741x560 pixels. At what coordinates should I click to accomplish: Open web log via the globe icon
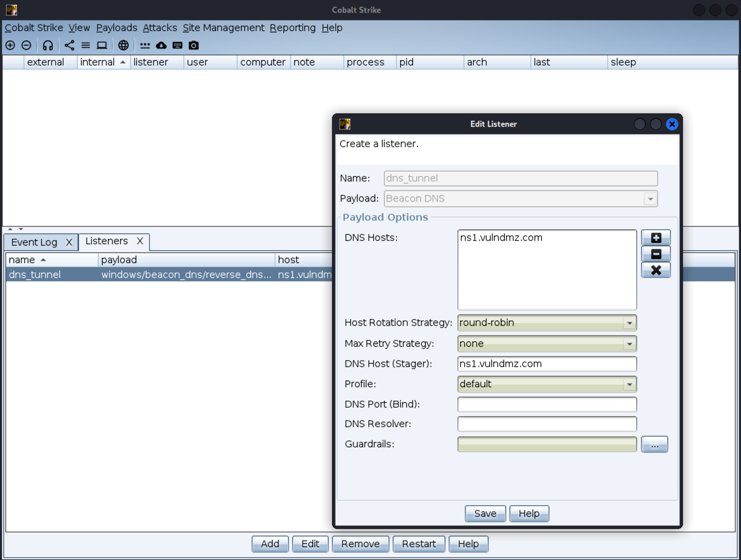123,45
